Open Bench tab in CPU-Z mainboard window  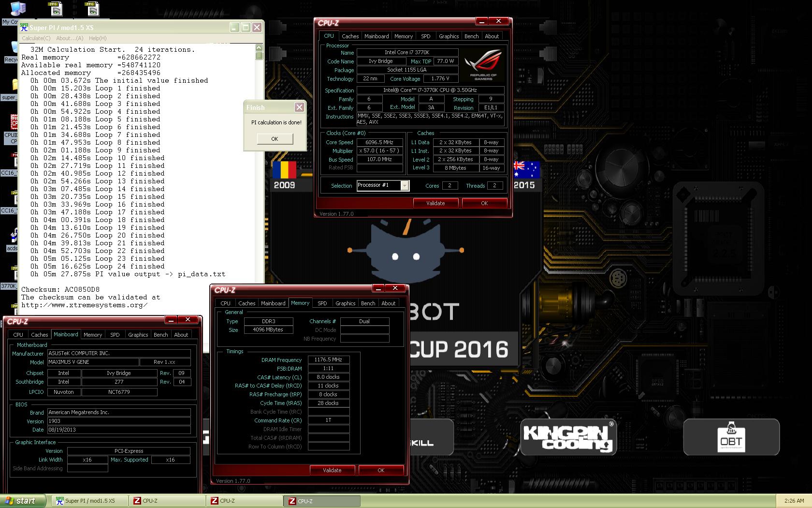(160, 335)
